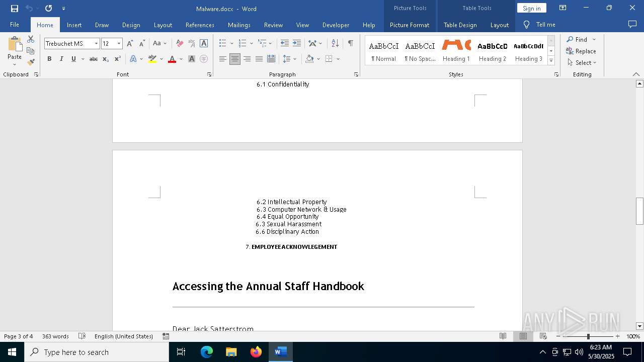Open the Ribbon Display Options icon
The width and height of the screenshot is (644, 362).
tap(563, 8)
